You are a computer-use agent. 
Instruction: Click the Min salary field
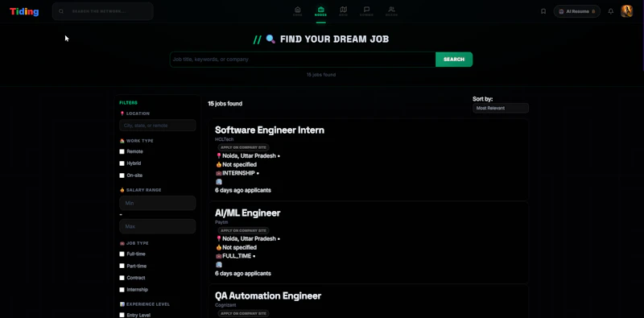pos(157,203)
